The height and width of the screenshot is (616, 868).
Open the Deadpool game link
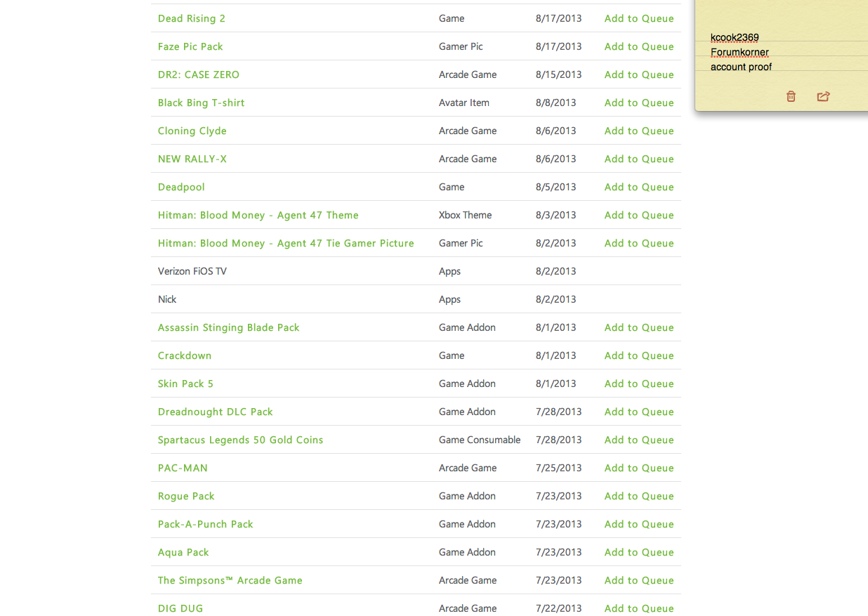click(x=181, y=187)
